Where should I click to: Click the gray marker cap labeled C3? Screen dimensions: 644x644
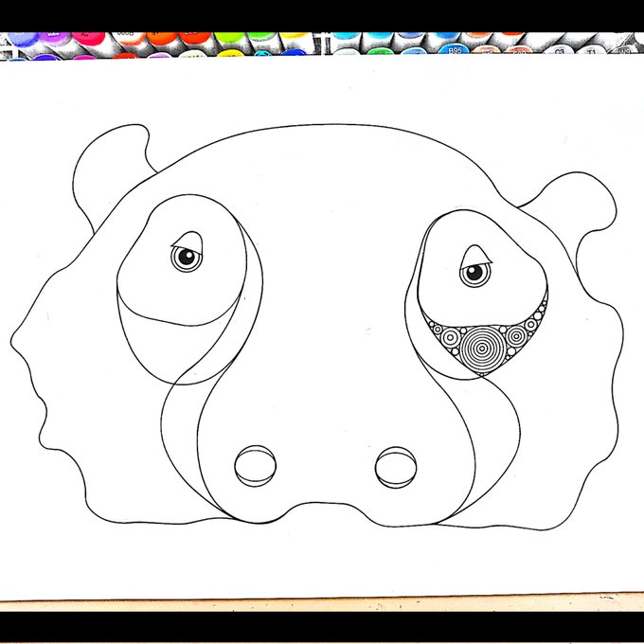(x=559, y=51)
